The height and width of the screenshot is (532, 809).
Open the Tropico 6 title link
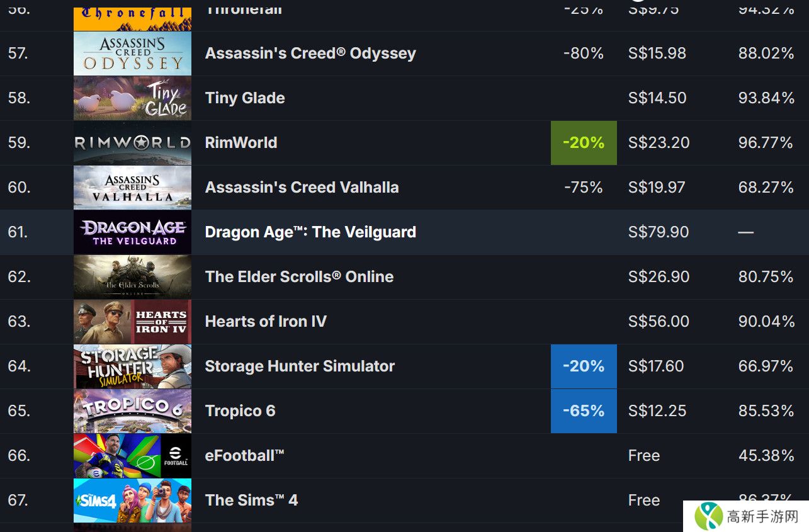[240, 411]
